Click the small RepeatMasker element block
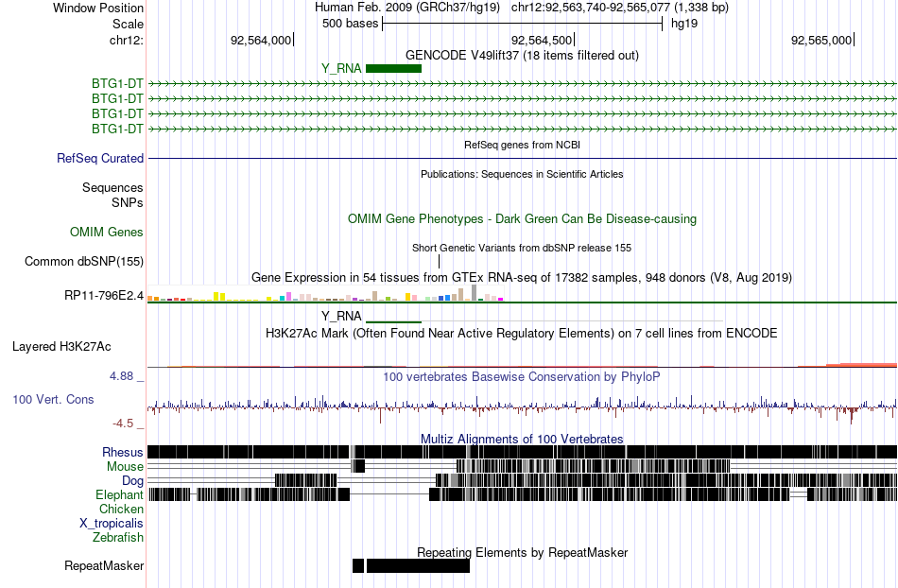 point(358,565)
